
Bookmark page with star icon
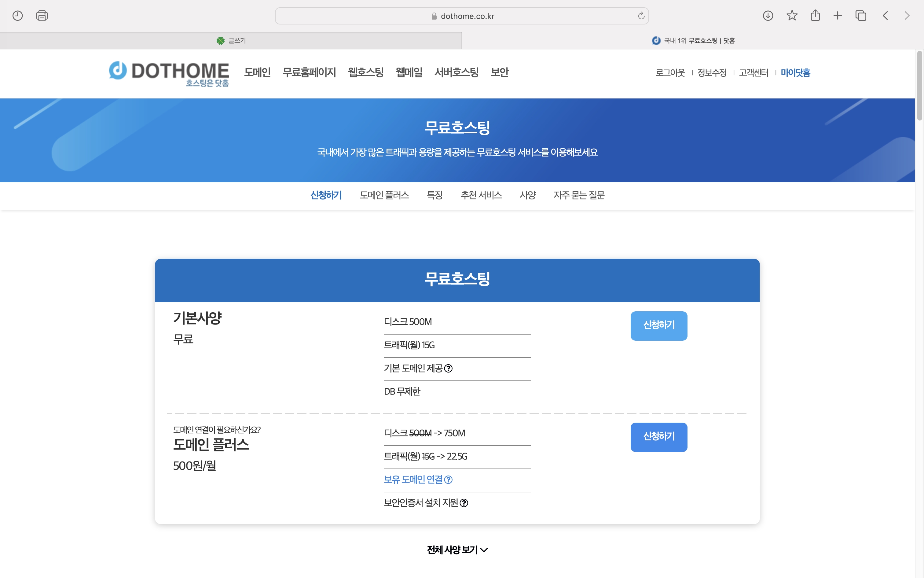click(x=792, y=16)
